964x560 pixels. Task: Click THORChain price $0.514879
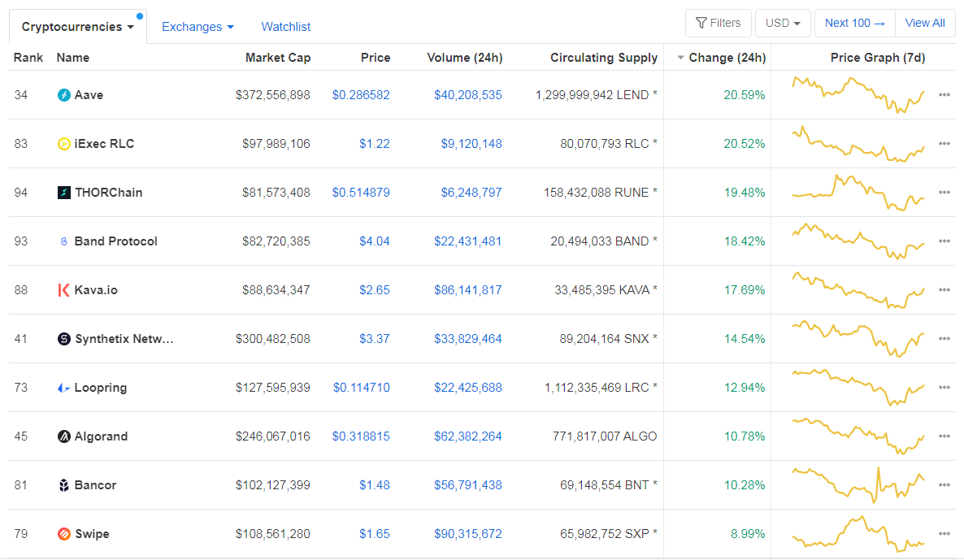click(361, 193)
